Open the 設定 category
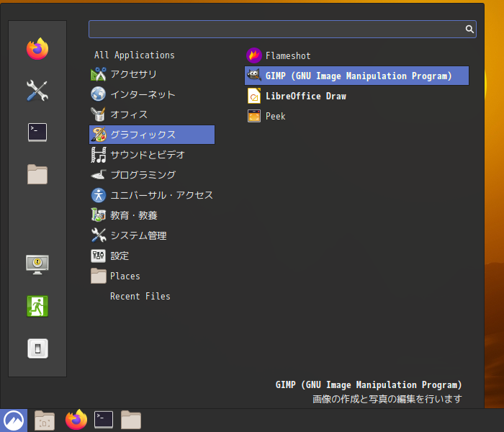 click(152, 256)
